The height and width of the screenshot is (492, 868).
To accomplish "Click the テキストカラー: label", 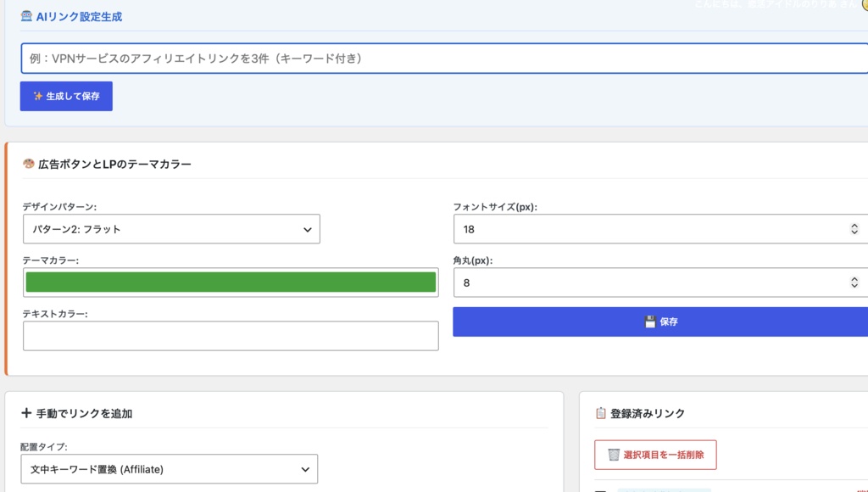I will (x=55, y=314).
